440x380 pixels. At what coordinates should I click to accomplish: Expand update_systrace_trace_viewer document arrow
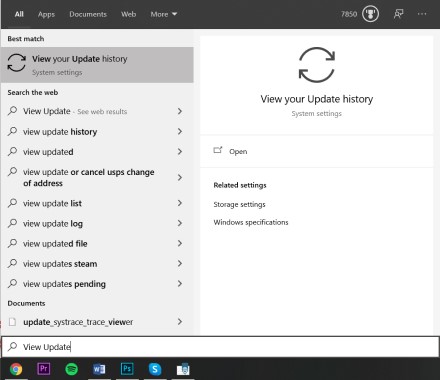coord(180,322)
